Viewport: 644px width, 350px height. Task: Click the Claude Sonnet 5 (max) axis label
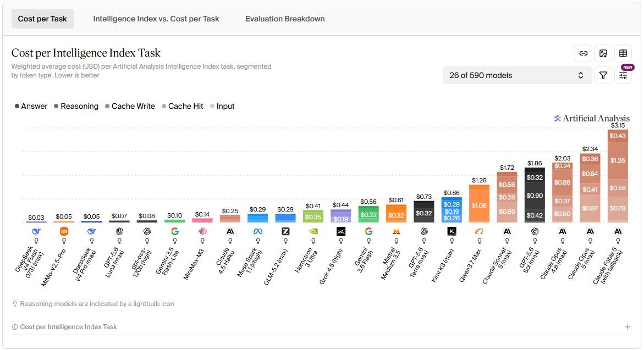pos(498,266)
